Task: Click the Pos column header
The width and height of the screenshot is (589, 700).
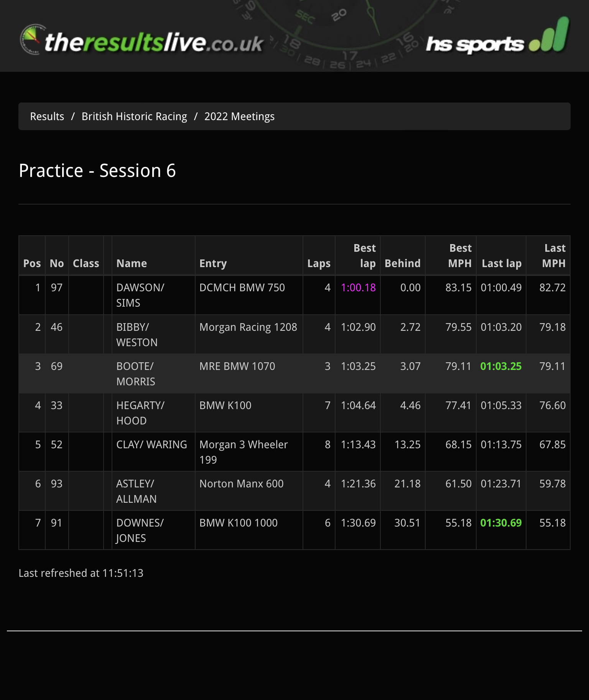Action: (32, 263)
